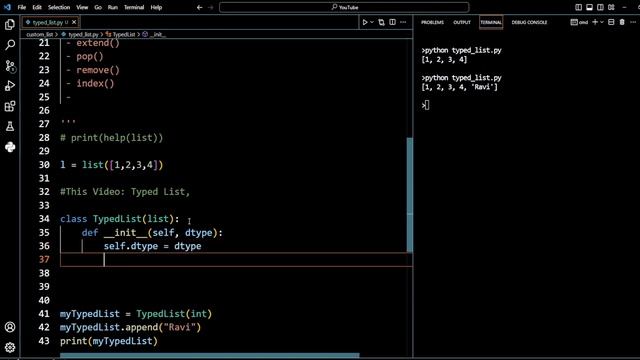Image resolution: width=640 pixels, height=360 pixels.
Task: Open the File menu
Action: 22,7
